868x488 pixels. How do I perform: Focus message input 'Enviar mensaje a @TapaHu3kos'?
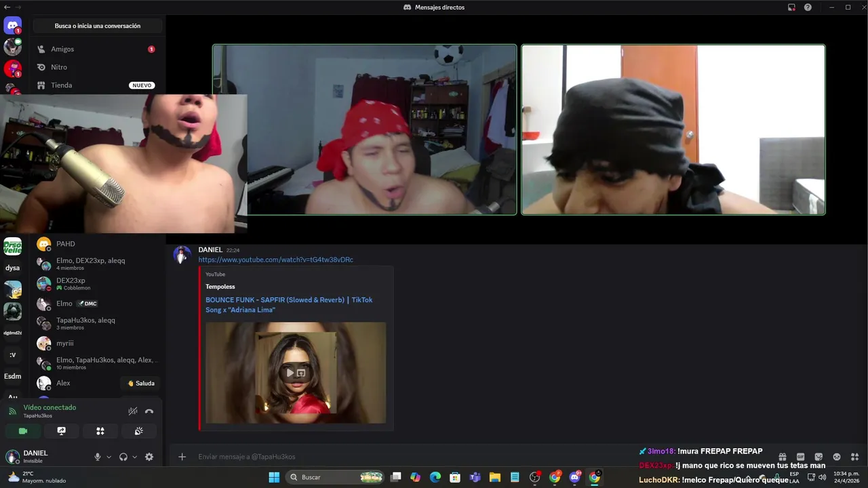475,457
